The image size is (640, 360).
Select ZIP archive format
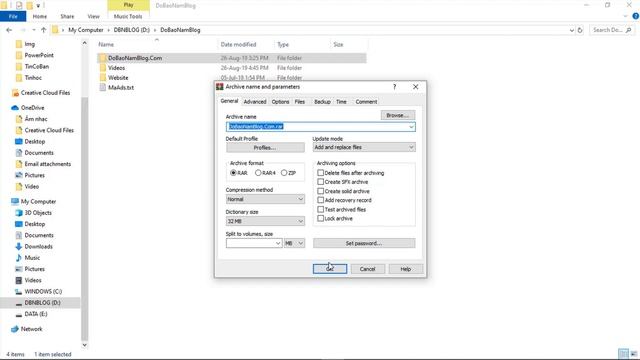(x=284, y=173)
